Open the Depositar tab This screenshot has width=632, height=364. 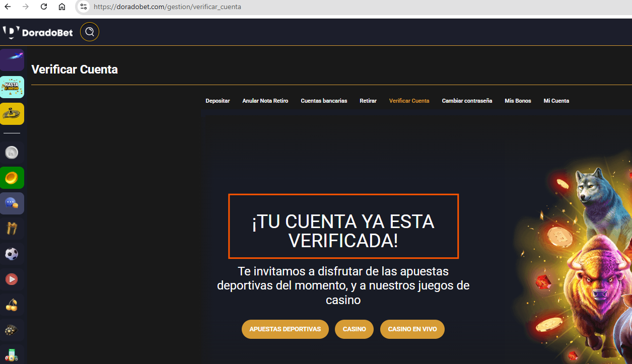click(218, 101)
